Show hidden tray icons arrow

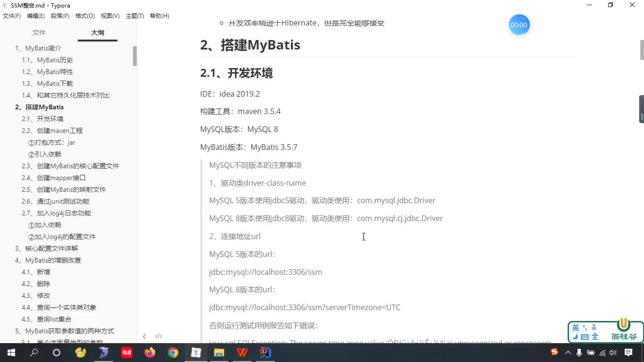click(568, 353)
